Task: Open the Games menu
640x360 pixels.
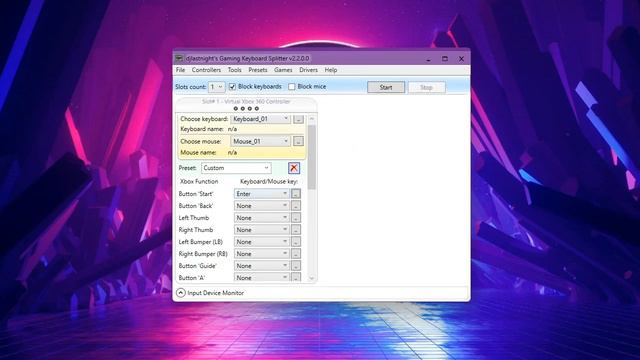Action: click(283, 70)
